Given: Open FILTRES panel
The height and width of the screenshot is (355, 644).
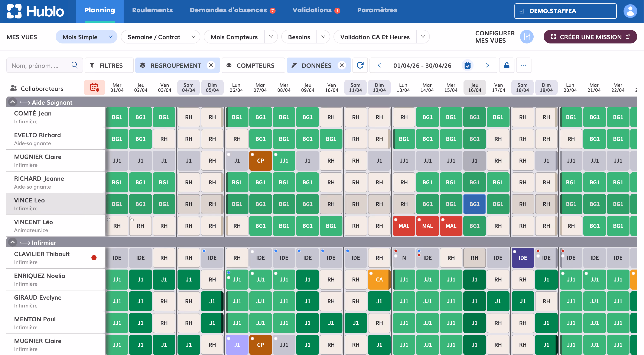Looking at the screenshot, I should [109, 65].
